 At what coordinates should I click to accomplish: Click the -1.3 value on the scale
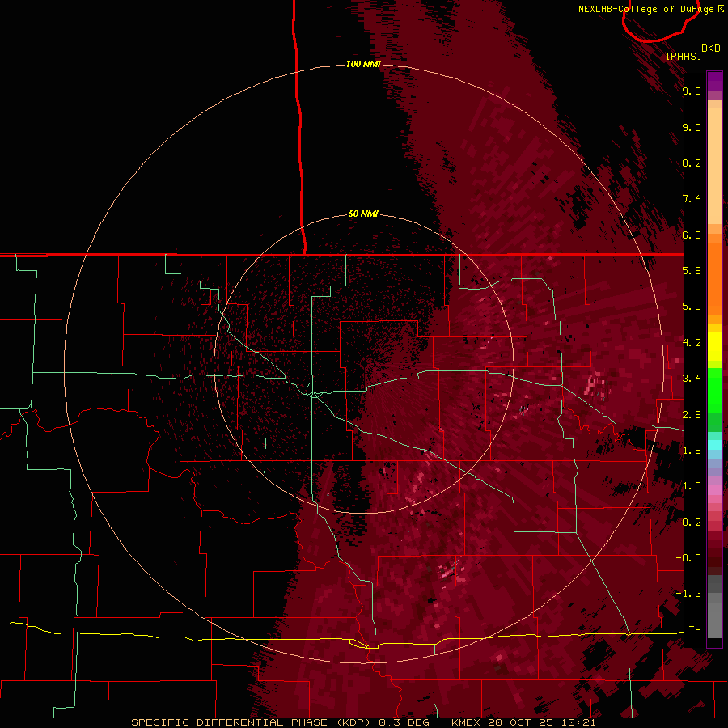[688, 594]
